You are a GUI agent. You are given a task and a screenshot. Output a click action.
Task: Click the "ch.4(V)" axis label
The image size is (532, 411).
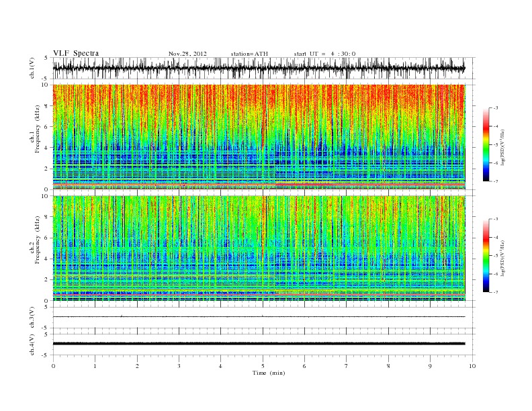32,345
